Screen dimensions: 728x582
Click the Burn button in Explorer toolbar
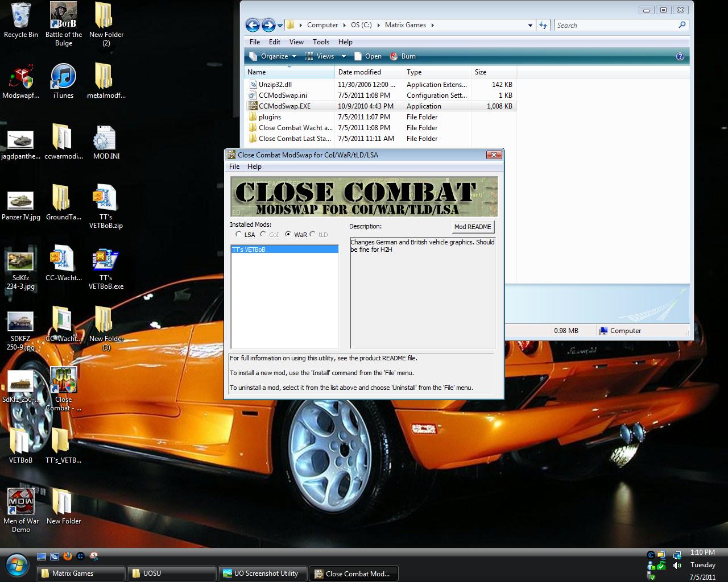[x=403, y=56]
